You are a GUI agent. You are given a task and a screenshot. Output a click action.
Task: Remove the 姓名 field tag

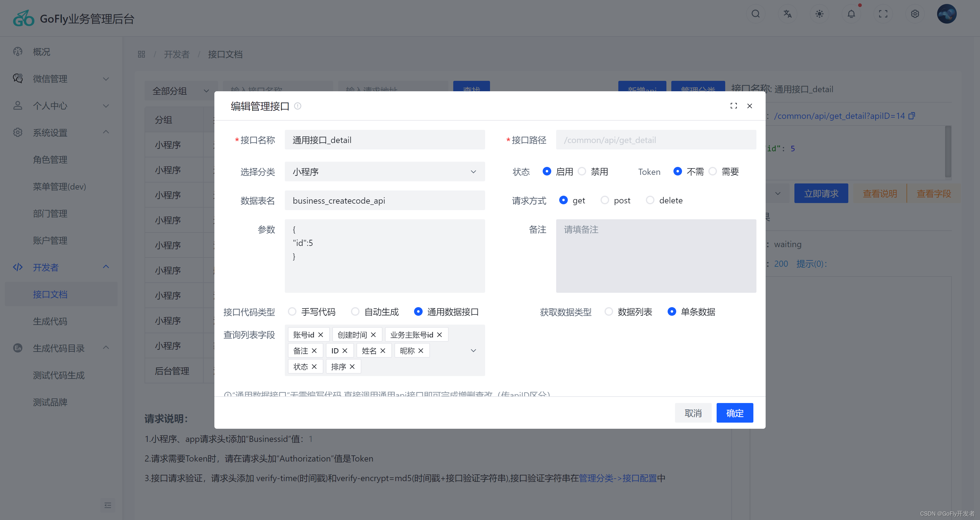[383, 351]
